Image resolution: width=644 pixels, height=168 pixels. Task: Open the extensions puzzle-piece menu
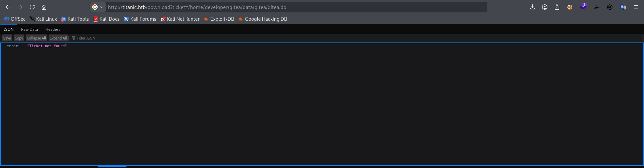point(557,7)
